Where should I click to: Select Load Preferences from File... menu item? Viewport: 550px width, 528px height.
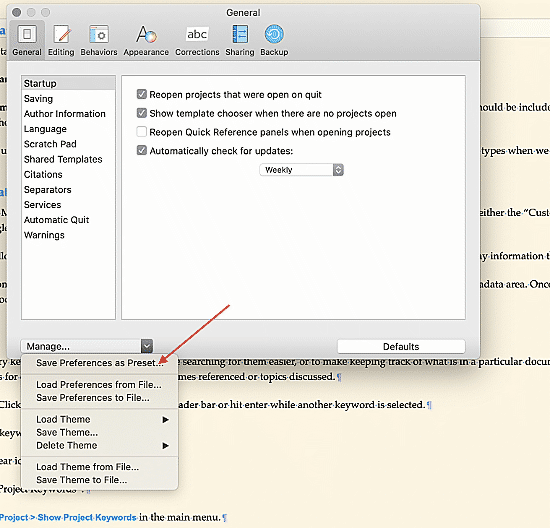[99, 385]
